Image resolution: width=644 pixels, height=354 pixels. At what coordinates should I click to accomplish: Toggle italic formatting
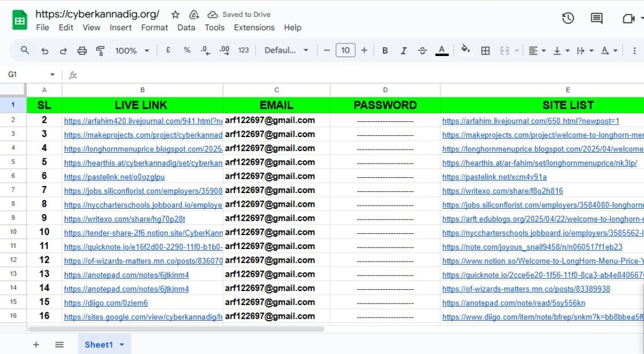[x=404, y=50]
